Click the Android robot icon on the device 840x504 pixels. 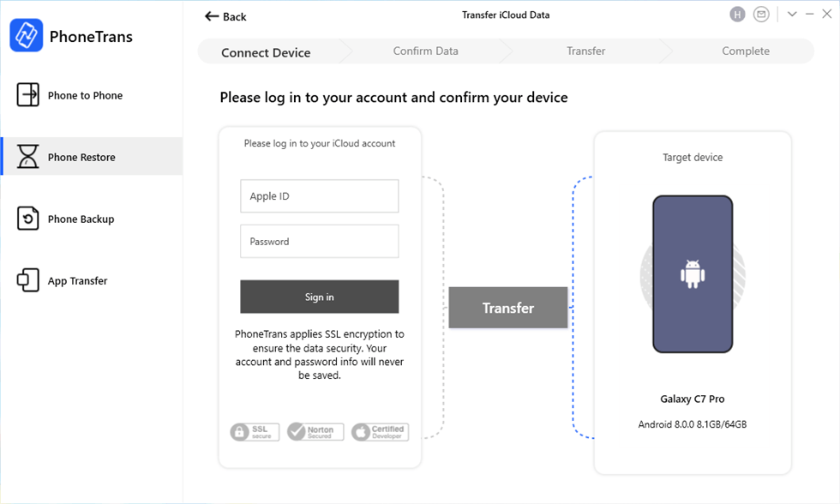[693, 274]
